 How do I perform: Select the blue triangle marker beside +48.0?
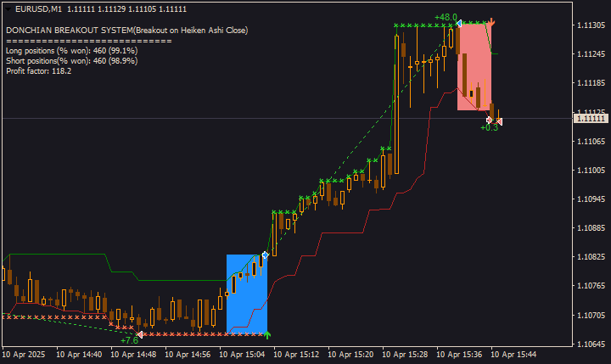click(x=459, y=24)
